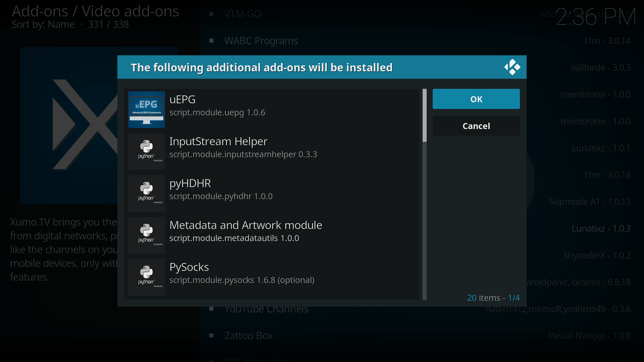
Task: Click the dialog title text
Action: 262,67
